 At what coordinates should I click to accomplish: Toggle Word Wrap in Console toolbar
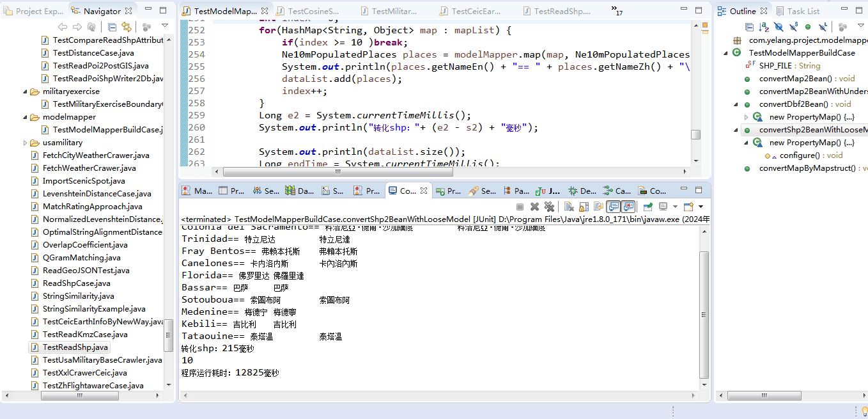click(x=598, y=207)
